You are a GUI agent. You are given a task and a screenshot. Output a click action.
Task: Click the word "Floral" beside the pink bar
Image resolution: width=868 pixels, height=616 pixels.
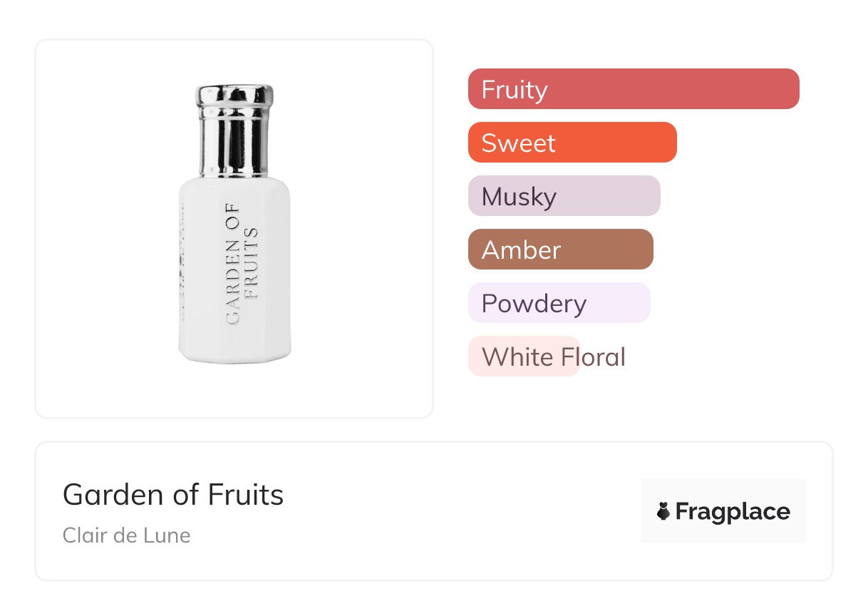click(x=593, y=357)
